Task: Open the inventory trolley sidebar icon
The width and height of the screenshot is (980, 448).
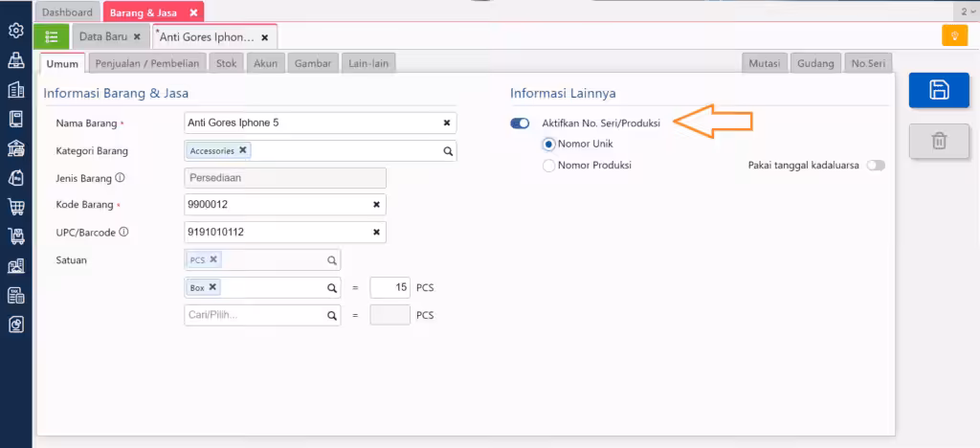Action: [x=16, y=236]
